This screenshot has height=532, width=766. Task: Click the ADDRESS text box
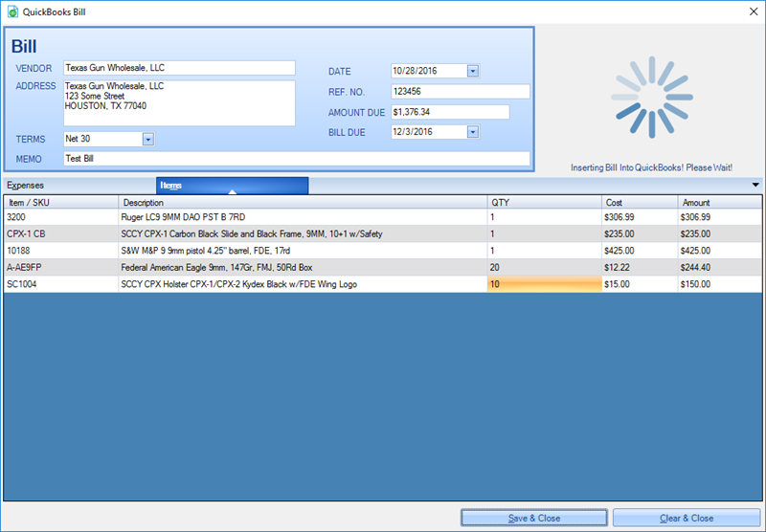[179, 103]
